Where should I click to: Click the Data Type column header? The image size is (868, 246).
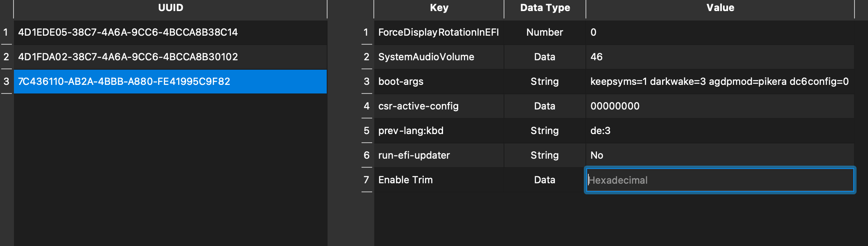pos(545,8)
